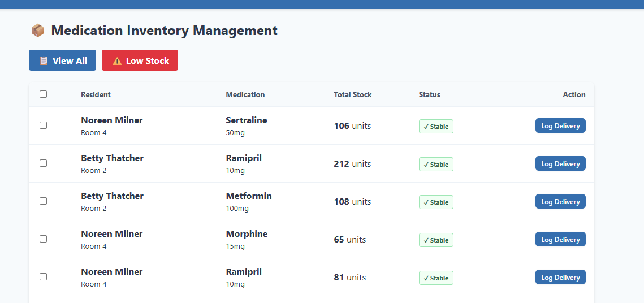Click the 108 units stock value
Viewport: 644px width, 303px height.
point(352,202)
